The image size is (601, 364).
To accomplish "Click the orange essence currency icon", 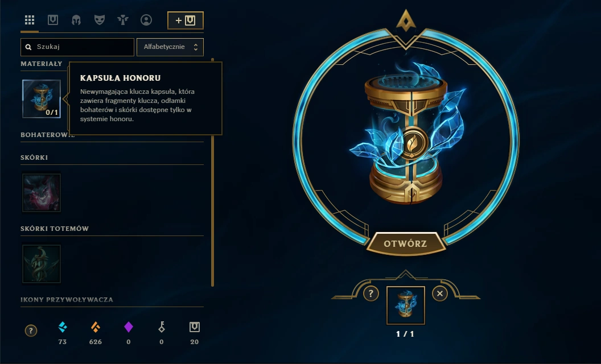I will click(96, 327).
